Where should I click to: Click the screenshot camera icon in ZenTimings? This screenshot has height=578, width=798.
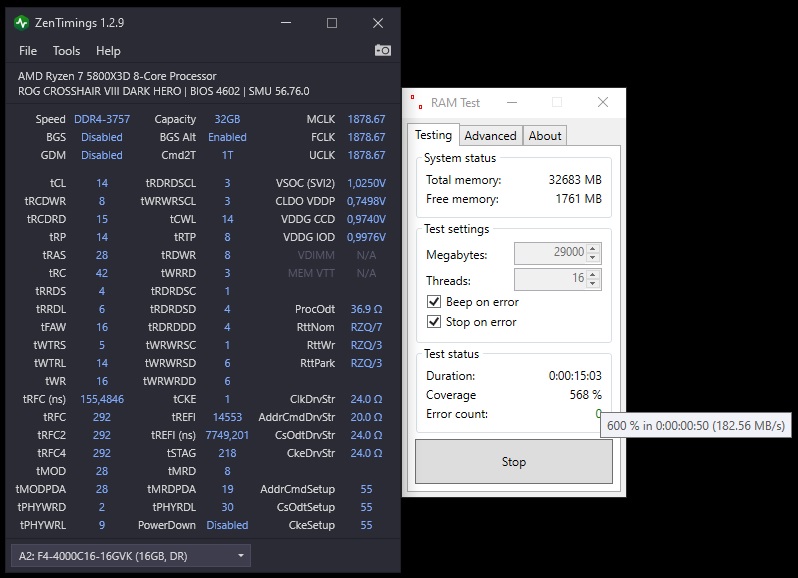(x=383, y=50)
